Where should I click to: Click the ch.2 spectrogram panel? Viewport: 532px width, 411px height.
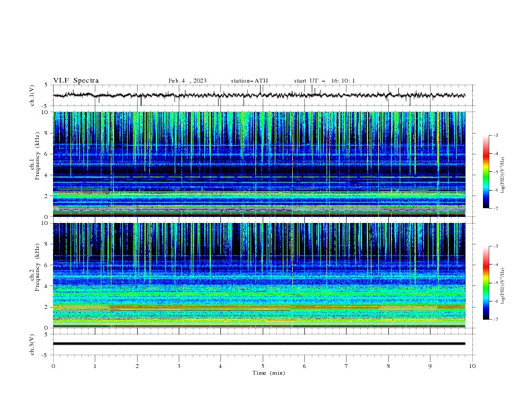point(259,275)
